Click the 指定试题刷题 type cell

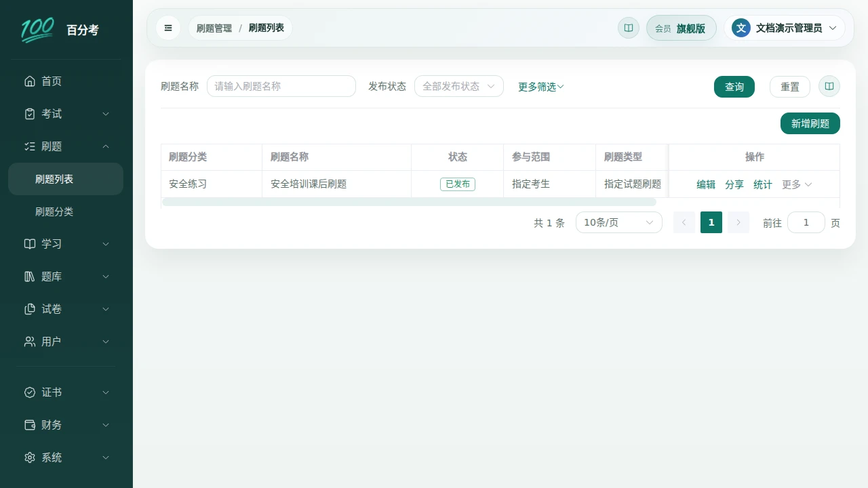(633, 184)
